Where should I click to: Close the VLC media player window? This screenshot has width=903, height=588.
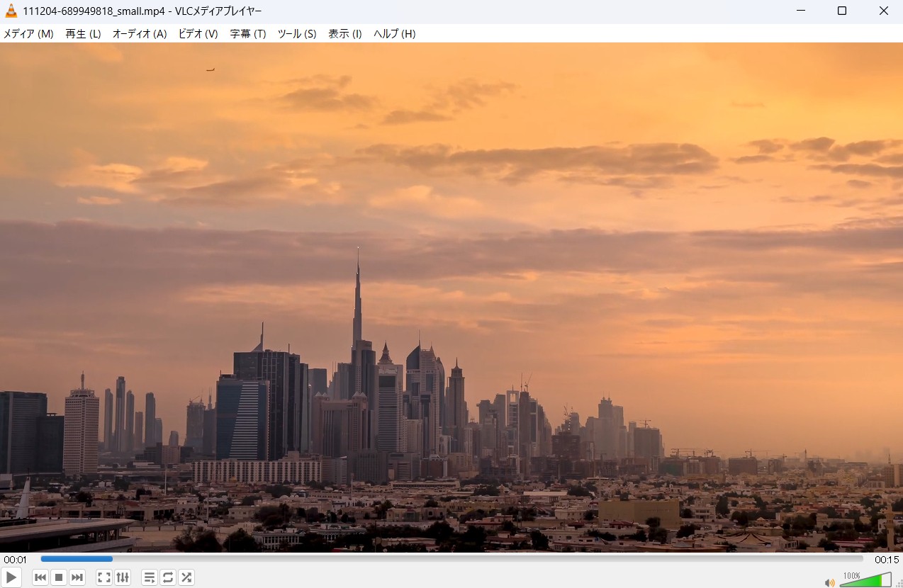pos(883,11)
